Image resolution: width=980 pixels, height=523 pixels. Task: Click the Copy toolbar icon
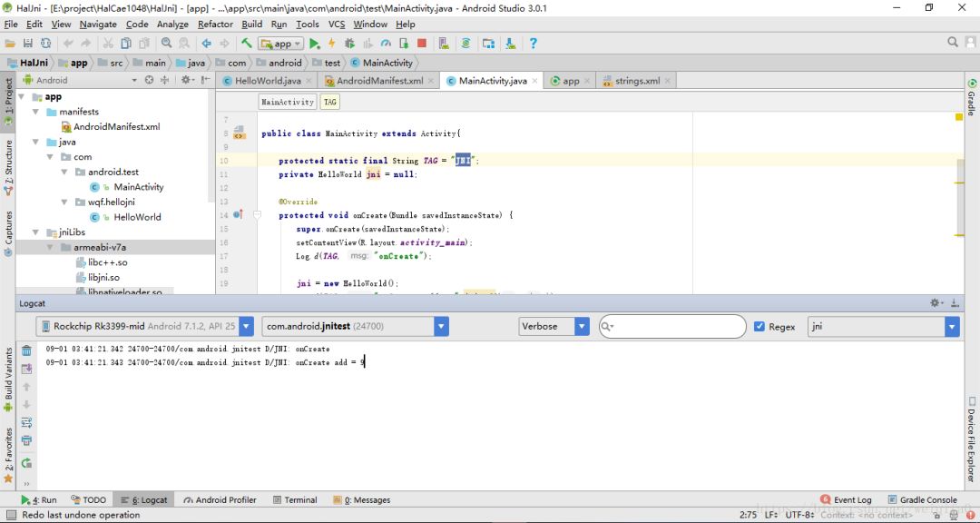(126, 44)
